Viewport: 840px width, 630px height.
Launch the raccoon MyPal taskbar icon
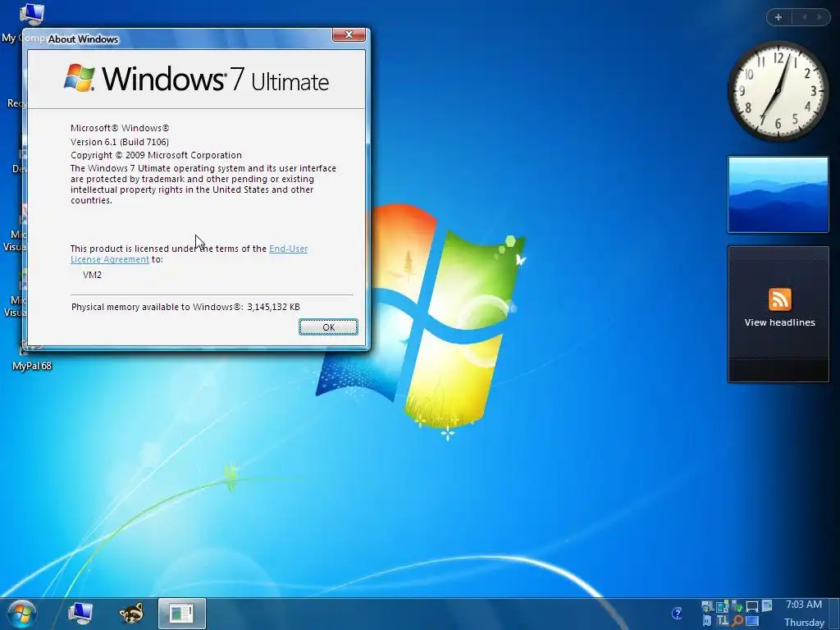point(131,614)
